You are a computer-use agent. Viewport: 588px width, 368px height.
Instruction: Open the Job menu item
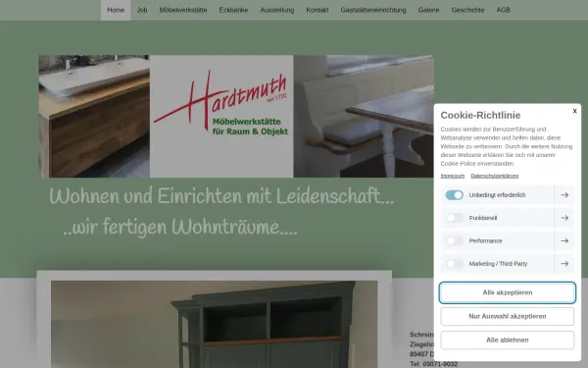142,10
